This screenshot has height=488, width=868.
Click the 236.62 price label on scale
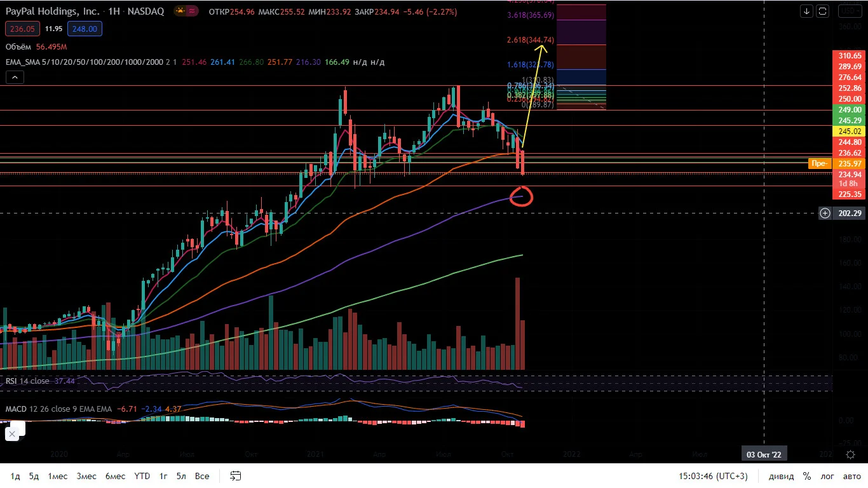click(850, 153)
